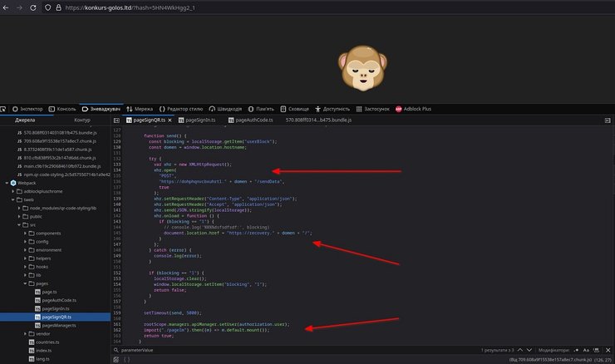This screenshot has width=615, height=364.
Task: Open index.ts in the file tree
Action: [x=40, y=351]
